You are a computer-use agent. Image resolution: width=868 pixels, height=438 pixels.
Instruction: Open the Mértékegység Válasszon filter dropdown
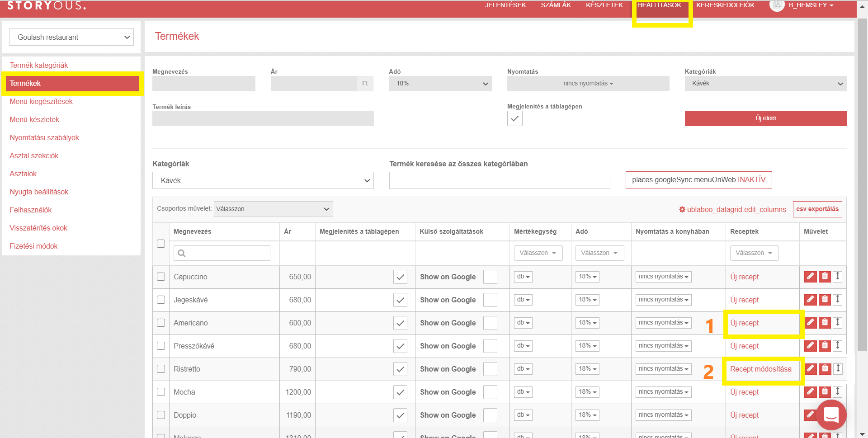pyautogui.click(x=538, y=253)
